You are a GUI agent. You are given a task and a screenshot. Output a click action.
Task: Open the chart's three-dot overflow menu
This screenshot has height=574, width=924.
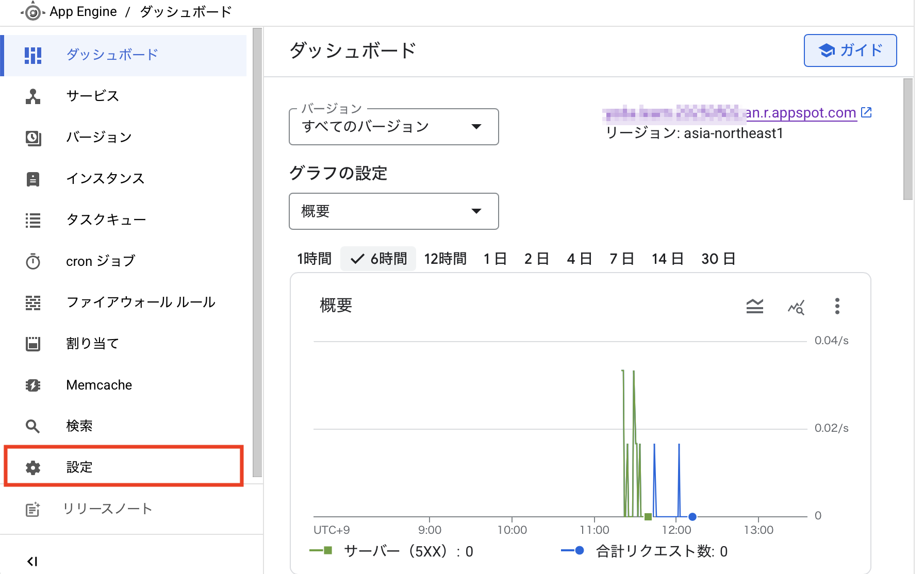coord(837,306)
